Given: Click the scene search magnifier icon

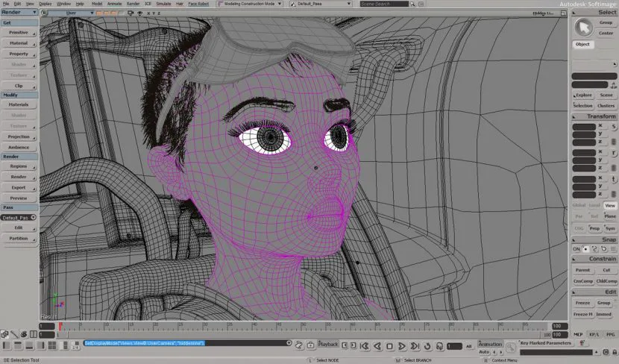Looking at the screenshot, I should click(x=412, y=4).
